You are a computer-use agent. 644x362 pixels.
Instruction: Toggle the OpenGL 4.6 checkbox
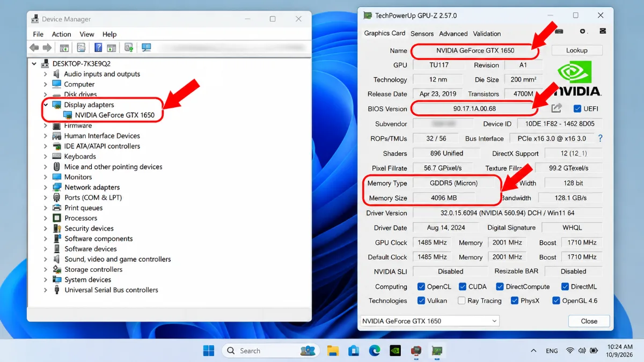tap(557, 301)
